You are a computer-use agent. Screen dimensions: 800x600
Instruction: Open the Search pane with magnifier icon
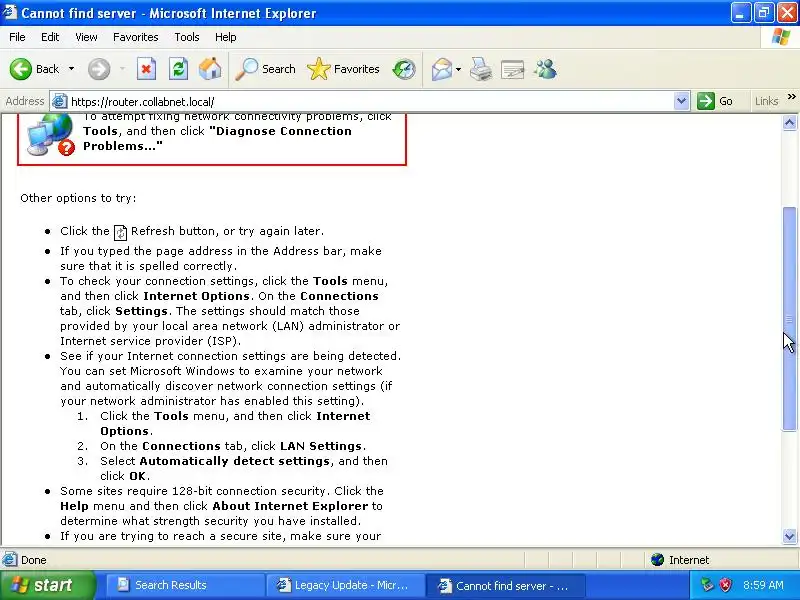coord(265,69)
